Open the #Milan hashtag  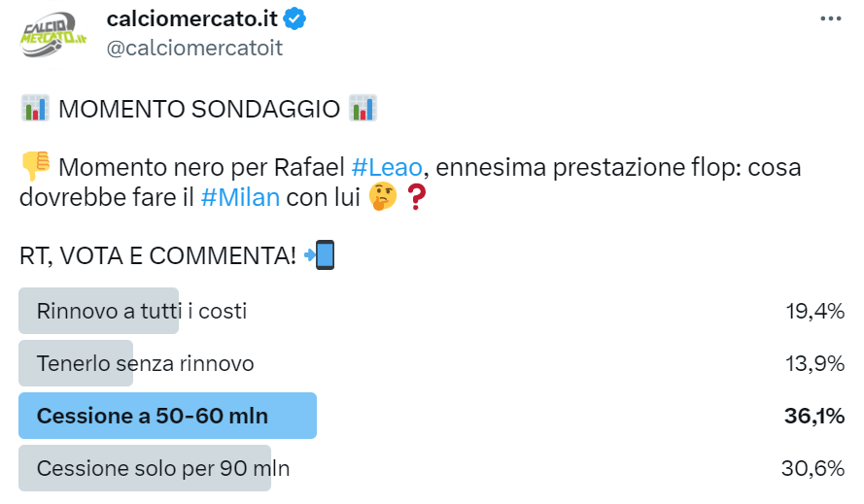point(240,197)
